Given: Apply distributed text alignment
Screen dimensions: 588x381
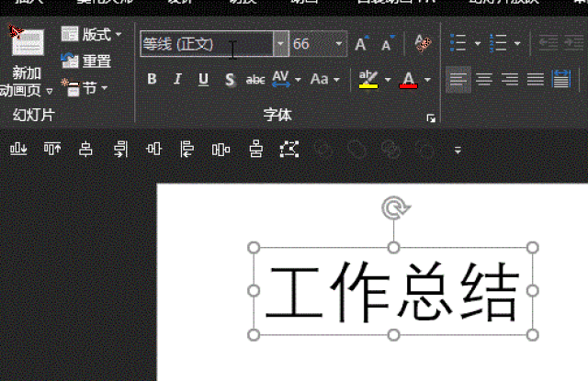Looking at the screenshot, I should tap(561, 79).
